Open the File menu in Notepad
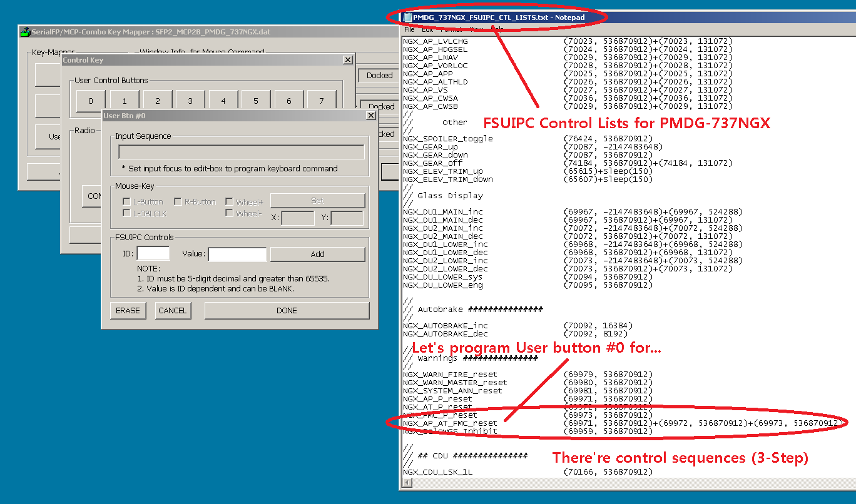 click(x=409, y=29)
